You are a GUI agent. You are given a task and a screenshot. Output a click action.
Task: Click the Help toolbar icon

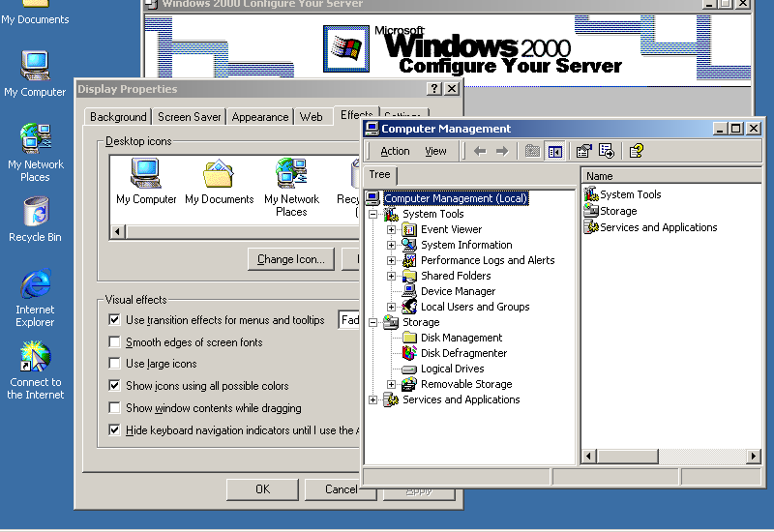[x=636, y=151]
